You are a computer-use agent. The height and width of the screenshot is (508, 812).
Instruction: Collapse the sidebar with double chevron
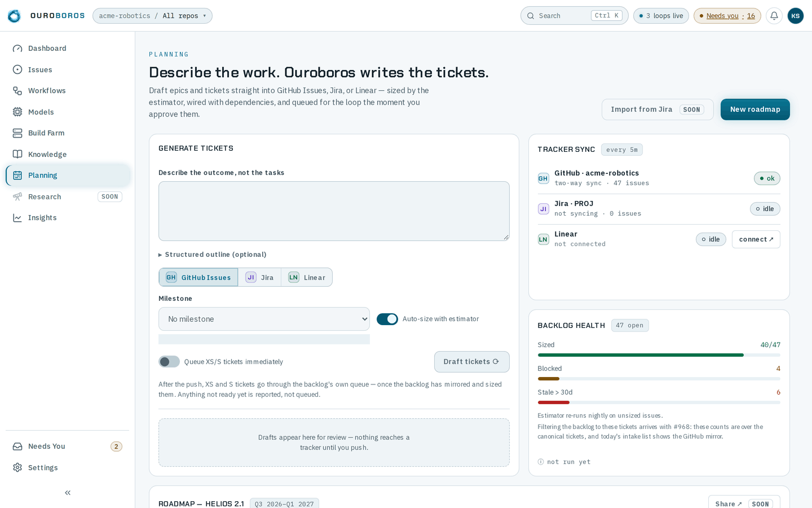pos(68,493)
